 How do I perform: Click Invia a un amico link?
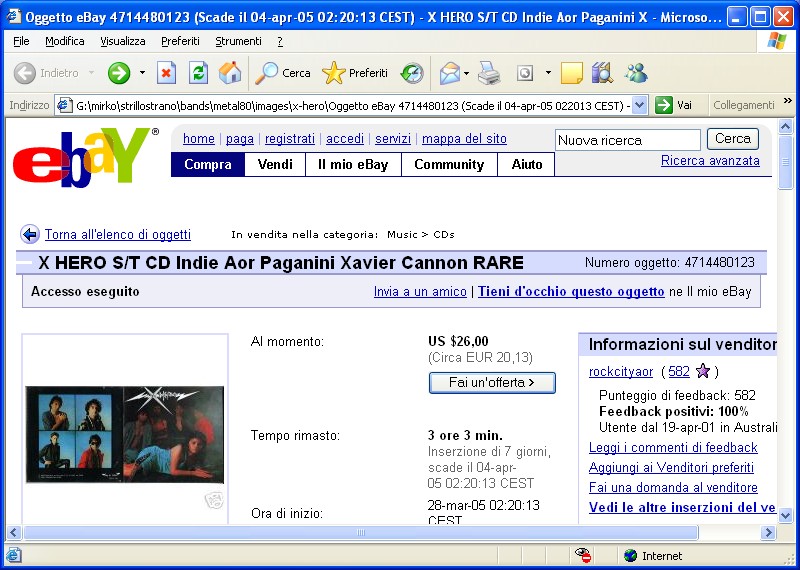tap(420, 291)
